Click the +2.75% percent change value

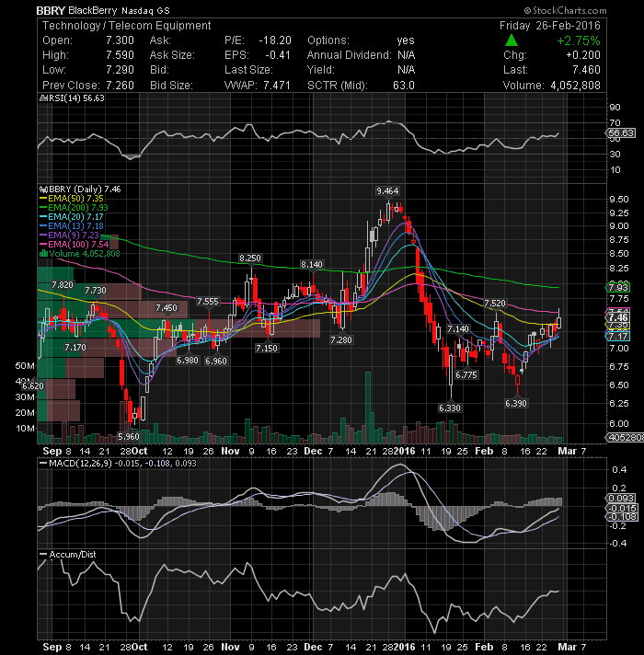(x=579, y=40)
